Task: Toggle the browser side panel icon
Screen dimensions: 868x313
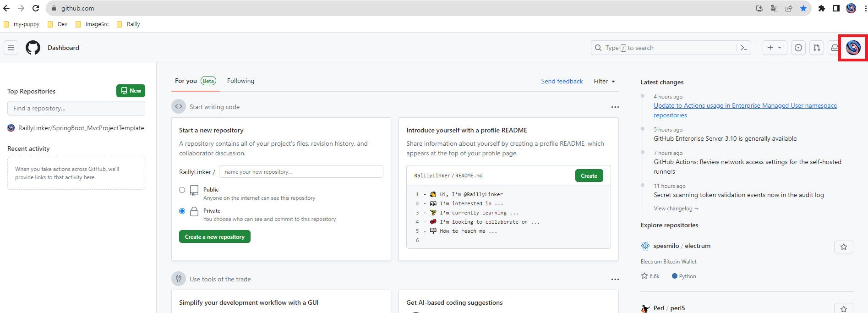Action: [x=836, y=8]
